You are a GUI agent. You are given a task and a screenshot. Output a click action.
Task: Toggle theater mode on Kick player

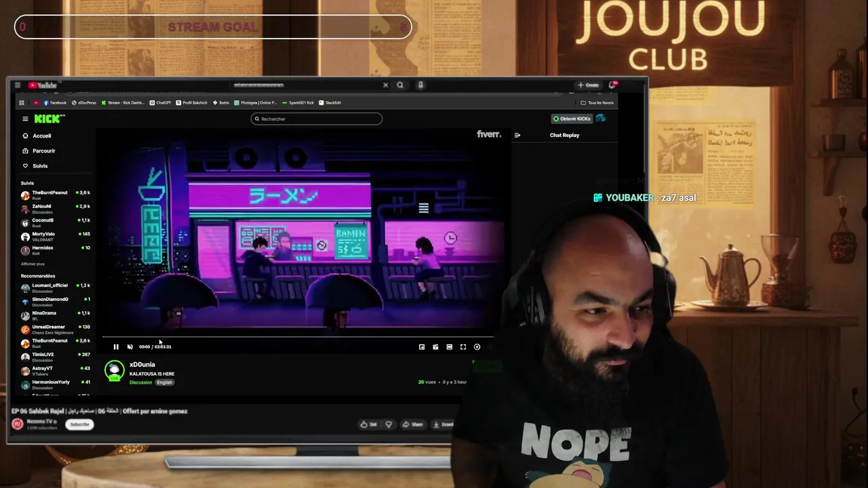point(449,346)
